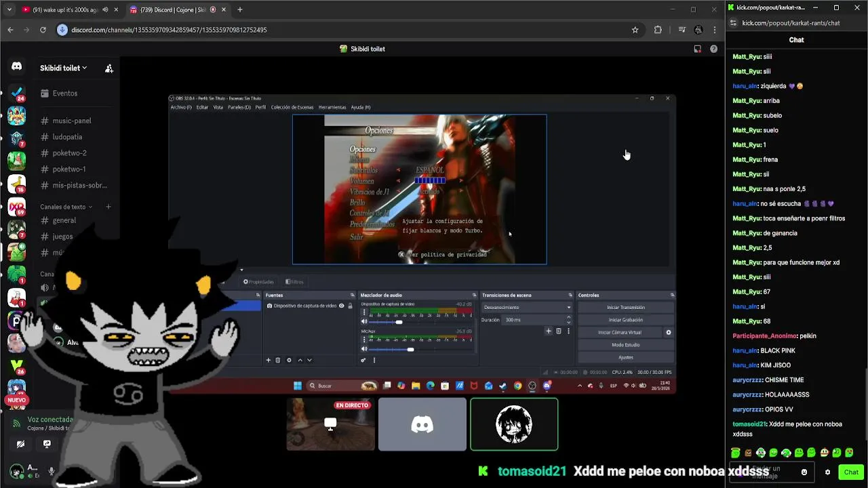Mute the Mic/Aux channel speaker icon
868x488 pixels.
click(x=364, y=349)
